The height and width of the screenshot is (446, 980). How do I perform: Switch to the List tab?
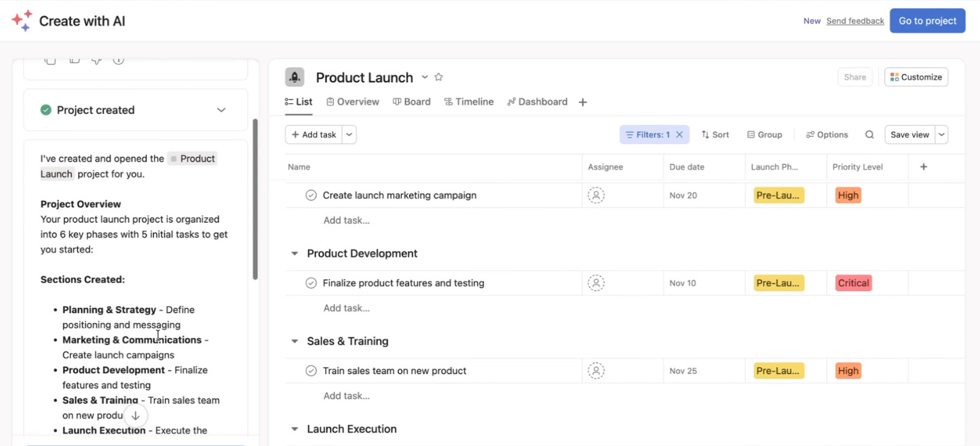[x=299, y=102]
